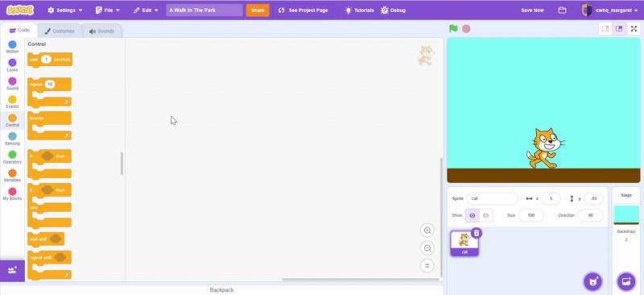
Task: Select the cat sprite thumbnail
Action: pyautogui.click(x=464, y=243)
